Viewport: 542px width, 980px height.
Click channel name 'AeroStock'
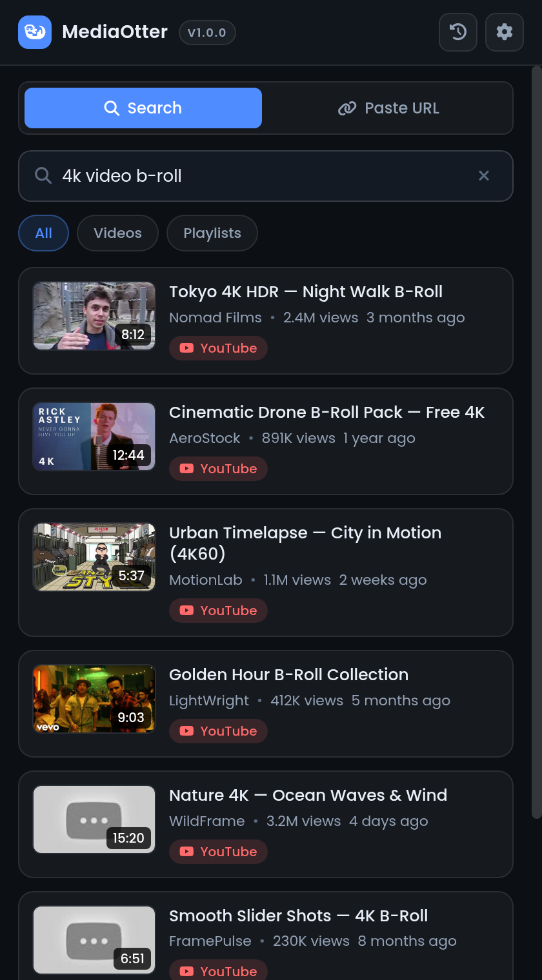[x=205, y=438]
